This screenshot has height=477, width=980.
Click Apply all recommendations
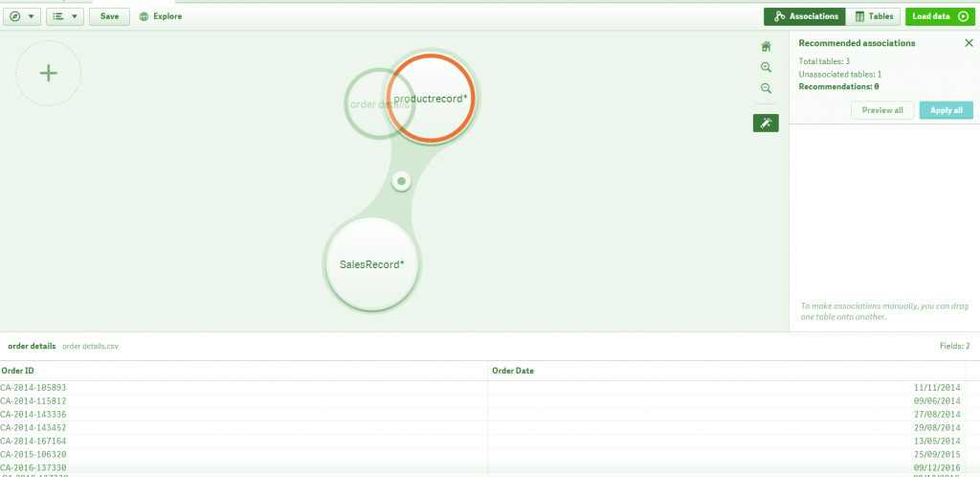[x=947, y=110]
